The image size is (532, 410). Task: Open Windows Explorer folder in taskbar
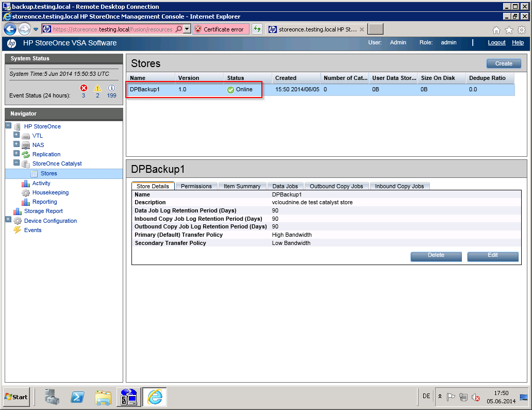tap(103, 397)
